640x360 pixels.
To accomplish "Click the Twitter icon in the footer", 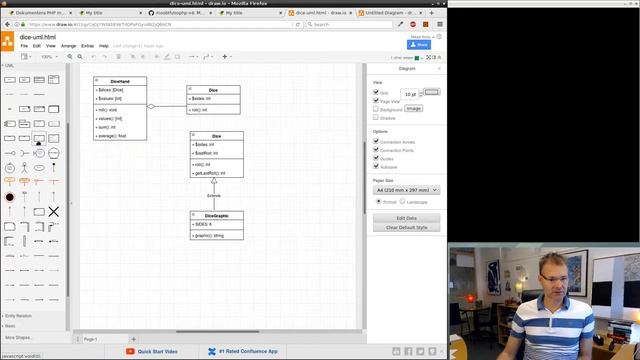I will (x=420, y=351).
